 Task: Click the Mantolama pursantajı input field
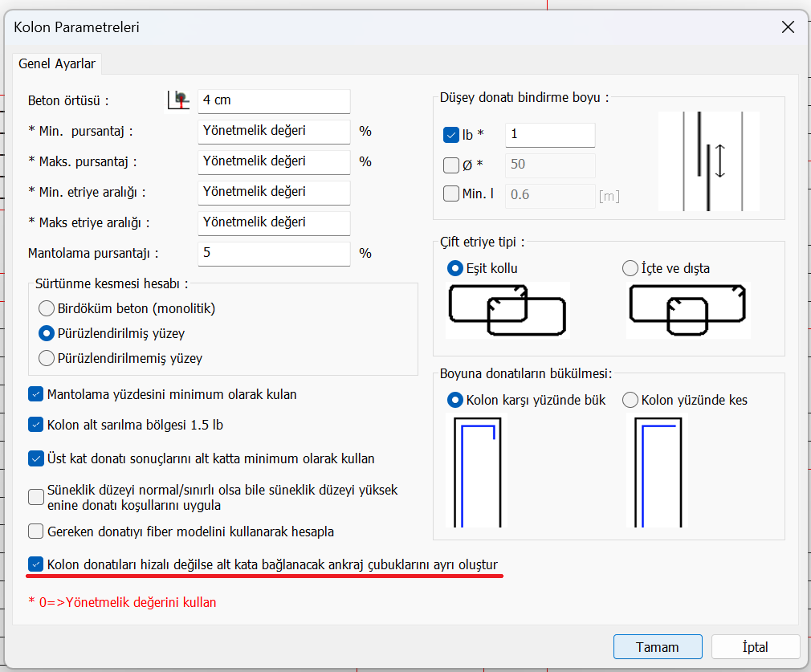[273, 253]
